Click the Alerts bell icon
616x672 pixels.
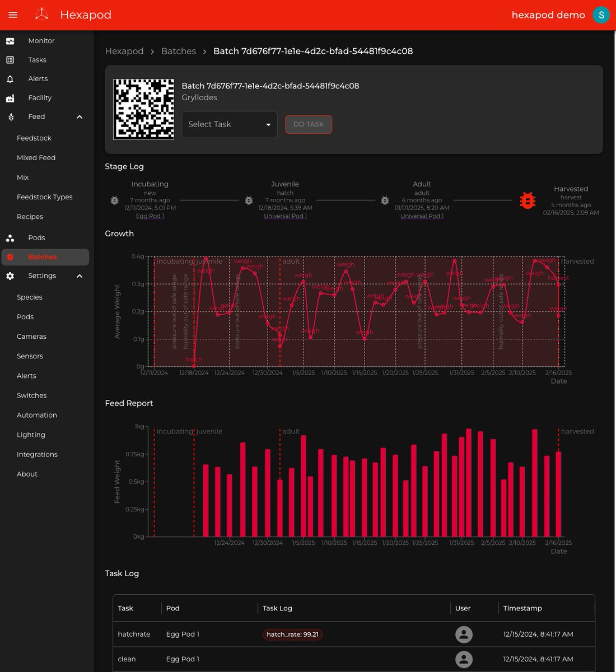click(10, 79)
